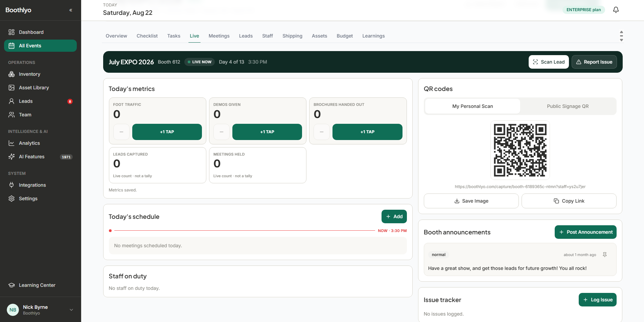Open the Overview tab
The width and height of the screenshot is (644, 322).
coord(116,36)
